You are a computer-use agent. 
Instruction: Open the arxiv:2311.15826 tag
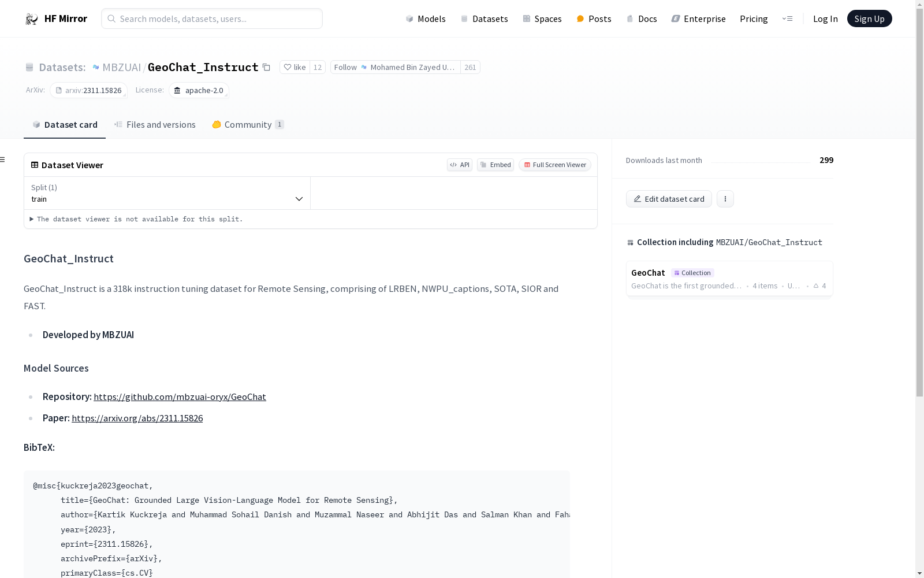click(88, 90)
